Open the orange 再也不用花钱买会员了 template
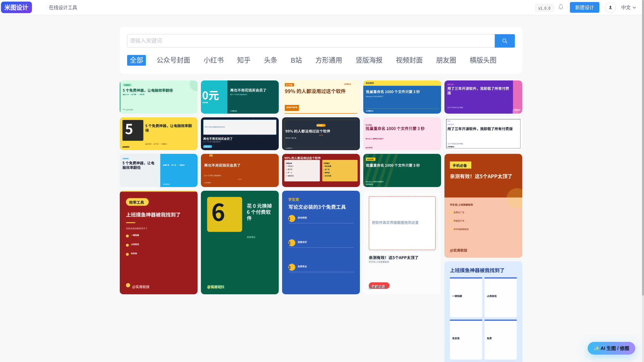The width and height of the screenshot is (644, 362). tap(240, 170)
